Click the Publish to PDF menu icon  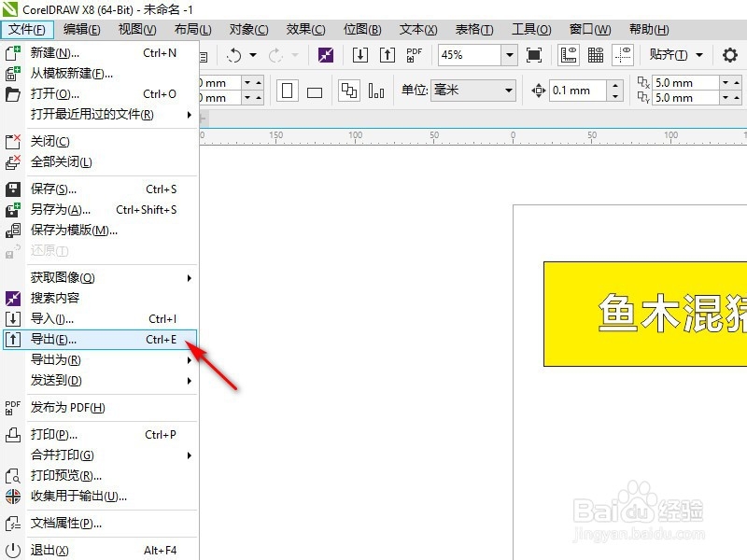pyautogui.click(x=13, y=408)
